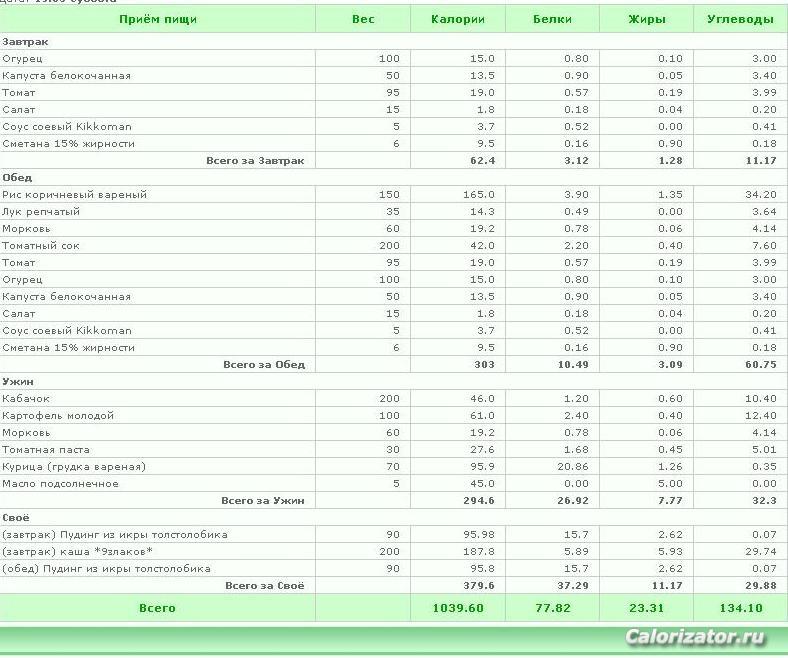Screen dimensions: 788x658
Task: Click dinner calories subtotal 294.6
Action: [x=479, y=501]
